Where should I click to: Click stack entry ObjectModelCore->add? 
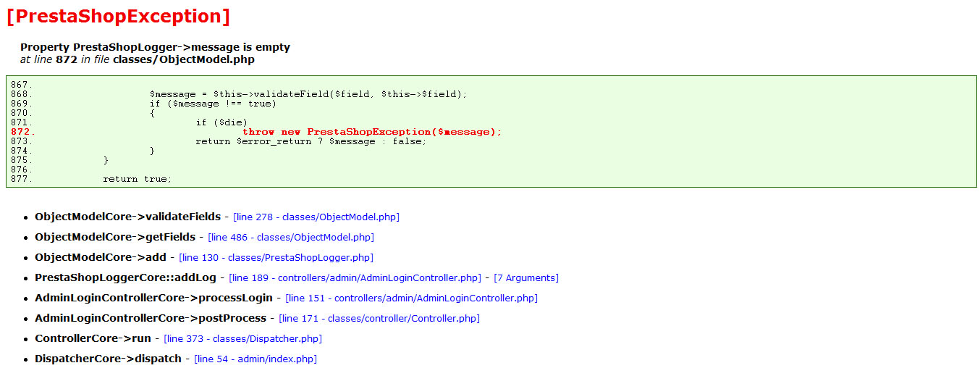101,257
